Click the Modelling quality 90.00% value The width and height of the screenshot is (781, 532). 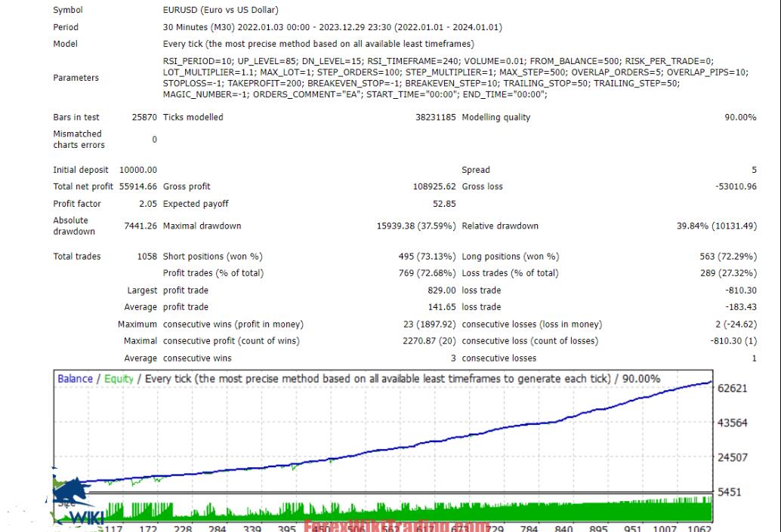(x=740, y=118)
